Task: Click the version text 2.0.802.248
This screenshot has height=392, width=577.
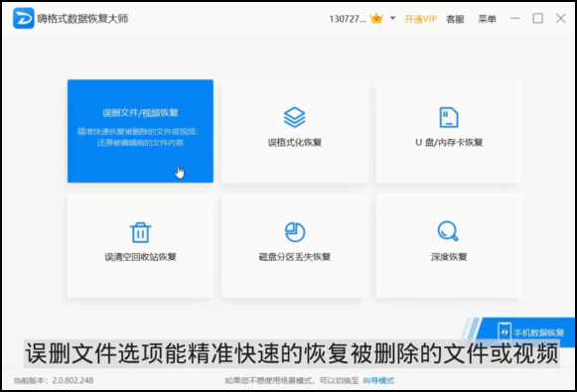Action: point(72,380)
